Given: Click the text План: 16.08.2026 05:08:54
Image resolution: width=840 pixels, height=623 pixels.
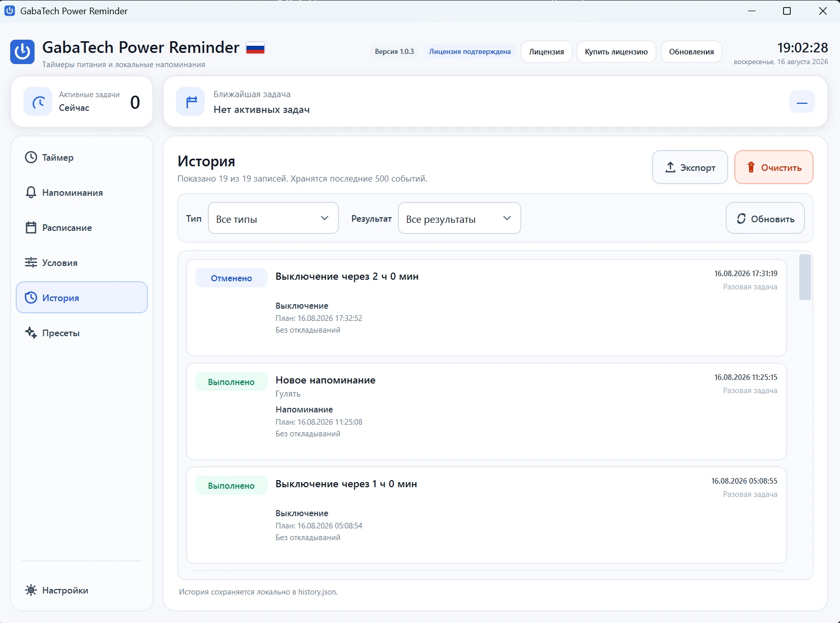Looking at the screenshot, I should [319, 525].
